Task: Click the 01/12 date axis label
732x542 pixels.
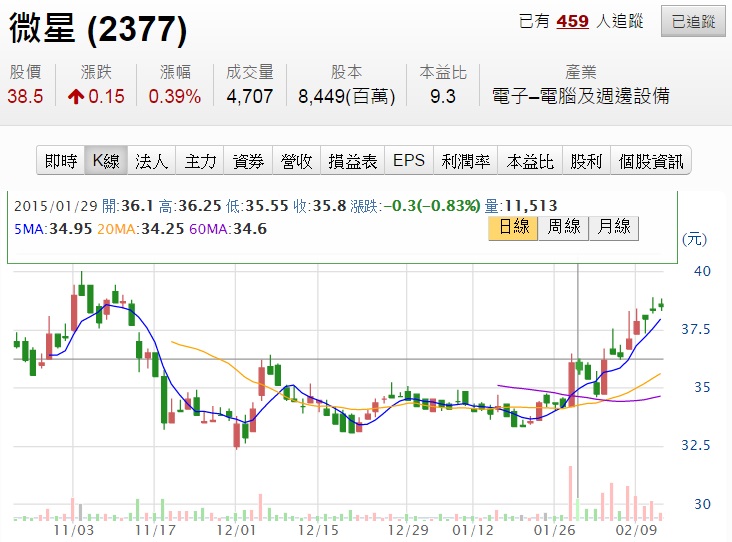Action: click(472, 530)
